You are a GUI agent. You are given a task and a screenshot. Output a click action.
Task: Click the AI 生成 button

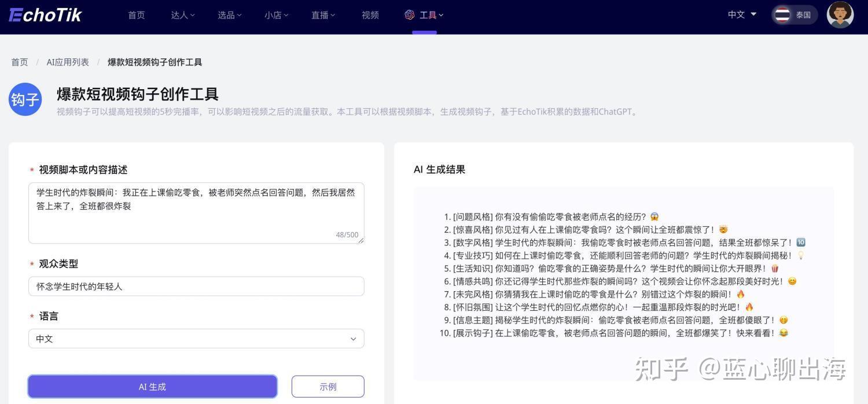coord(152,386)
